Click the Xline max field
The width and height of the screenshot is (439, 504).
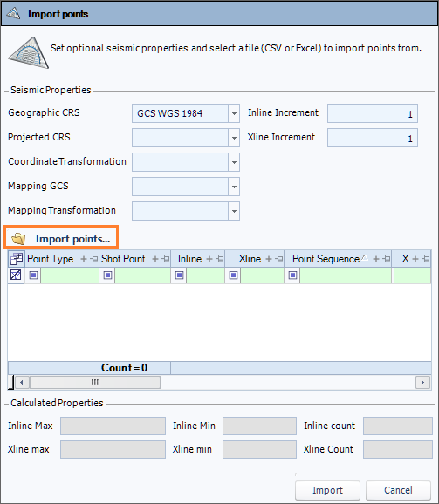point(113,449)
